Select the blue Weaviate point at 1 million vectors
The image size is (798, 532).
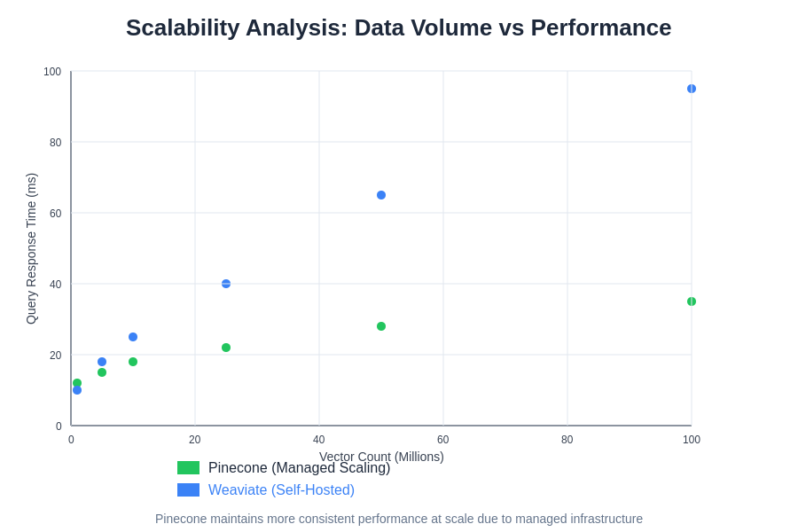click(x=77, y=391)
